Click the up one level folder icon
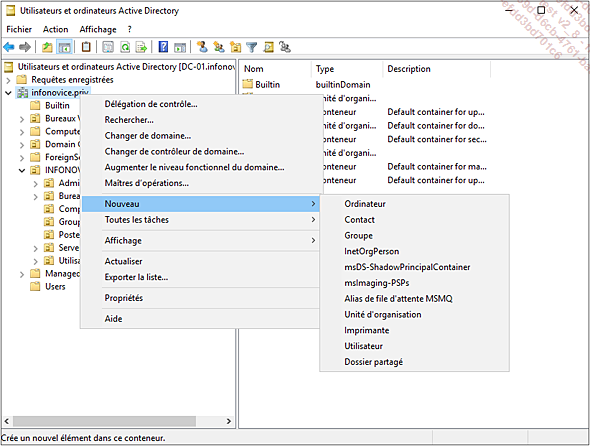The image size is (590, 446). (x=47, y=47)
